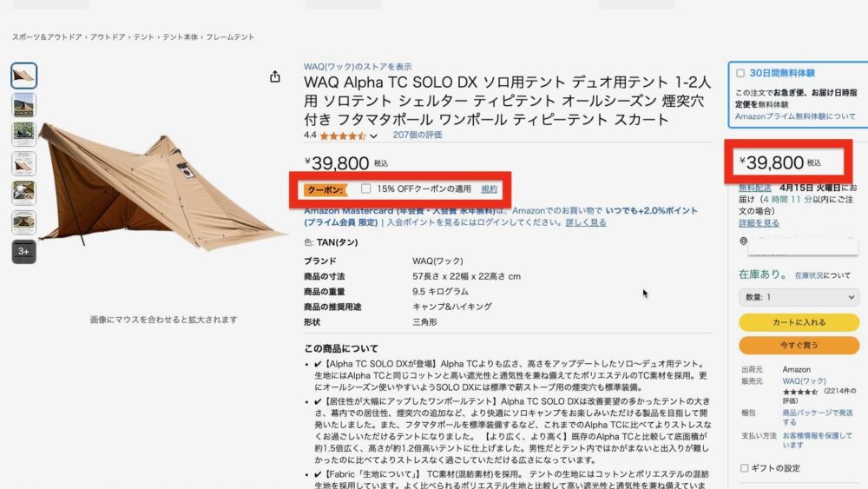The width and height of the screenshot is (868, 489).
Task: Open the 詳細を見る delivery details link
Action: (x=759, y=222)
